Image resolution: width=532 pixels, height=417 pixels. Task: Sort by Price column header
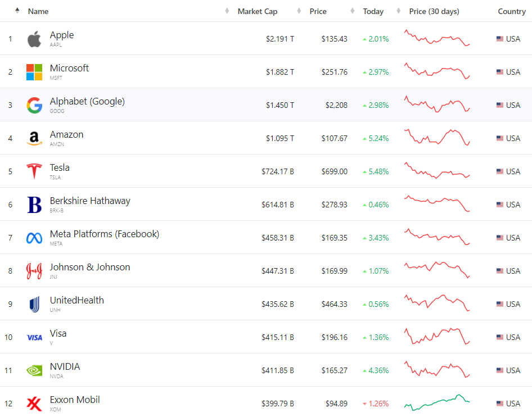(318, 11)
